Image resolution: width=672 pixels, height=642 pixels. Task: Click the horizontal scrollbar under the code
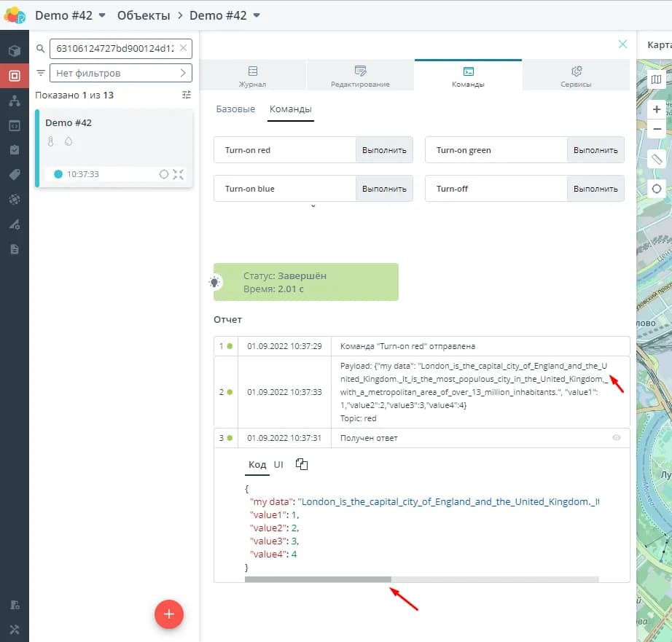click(318, 579)
